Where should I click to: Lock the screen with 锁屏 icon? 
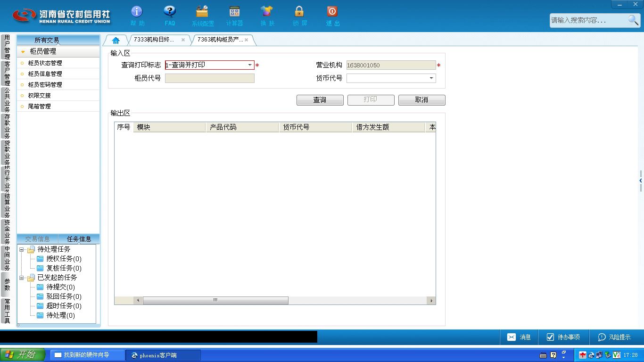pyautogui.click(x=299, y=11)
